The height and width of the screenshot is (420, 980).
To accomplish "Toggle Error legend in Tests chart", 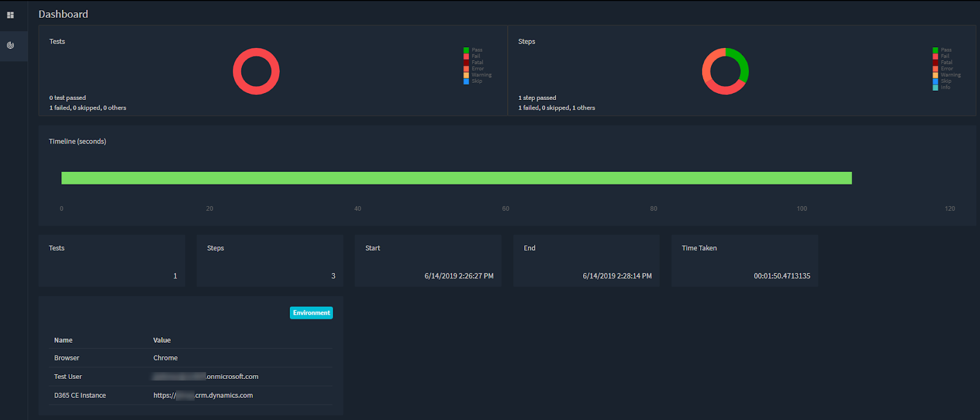I will tap(473, 69).
